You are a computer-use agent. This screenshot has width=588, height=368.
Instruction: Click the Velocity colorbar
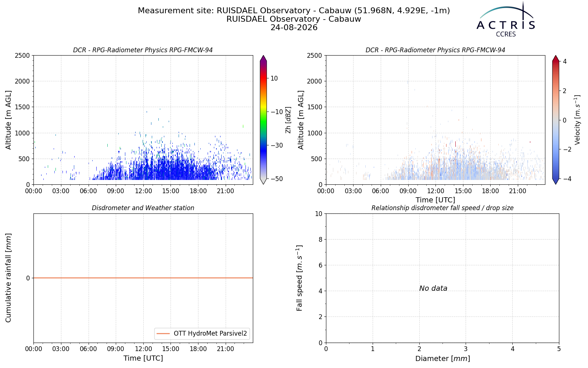point(556,120)
